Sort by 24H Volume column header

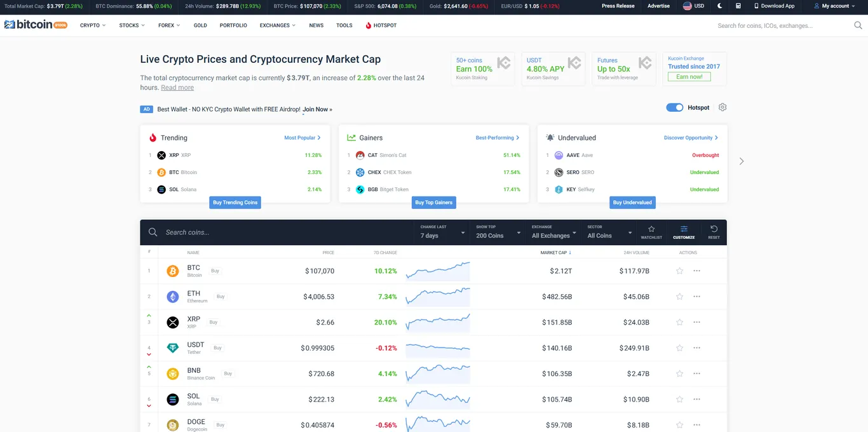click(x=637, y=252)
